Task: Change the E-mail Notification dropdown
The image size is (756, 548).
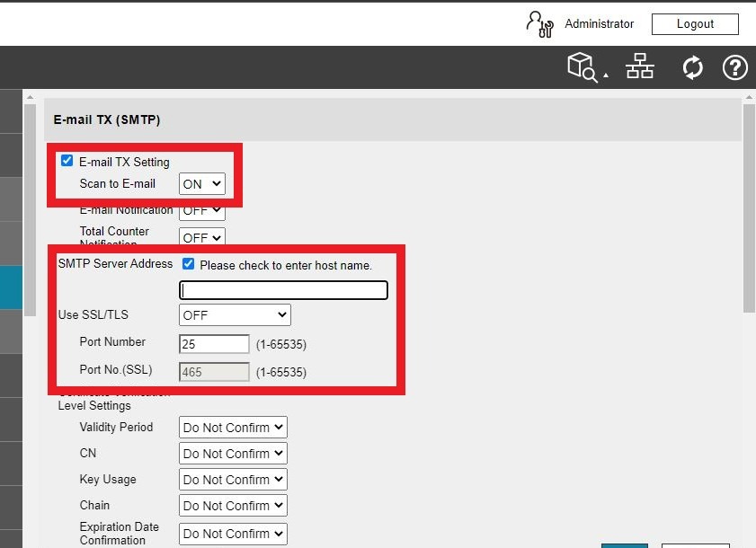Action: click(x=200, y=210)
